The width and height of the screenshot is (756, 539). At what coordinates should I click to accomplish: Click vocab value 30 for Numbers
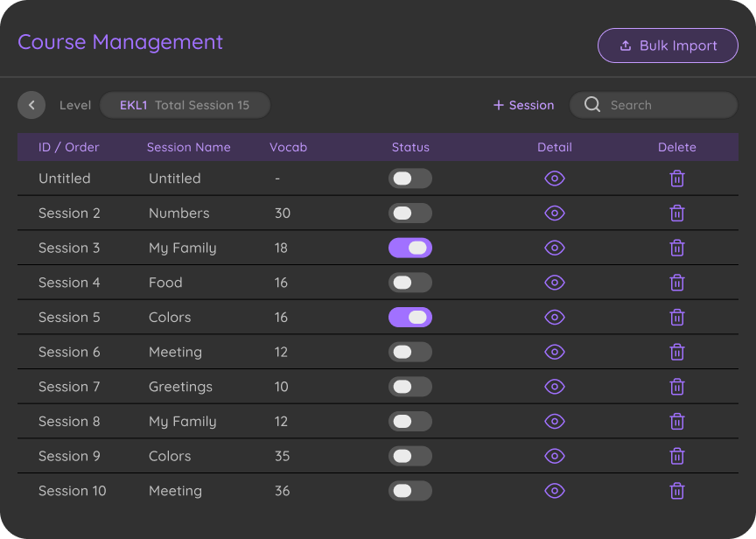coord(282,213)
